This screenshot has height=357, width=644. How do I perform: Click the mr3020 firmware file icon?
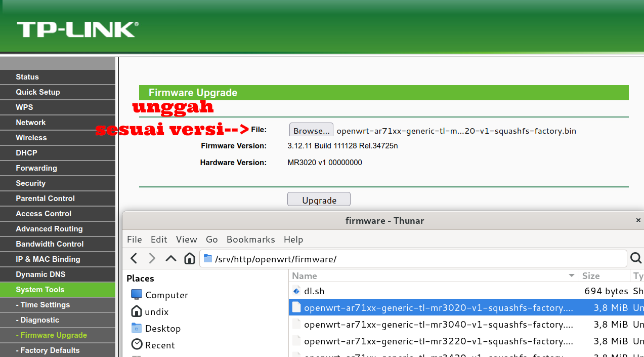pos(296,307)
